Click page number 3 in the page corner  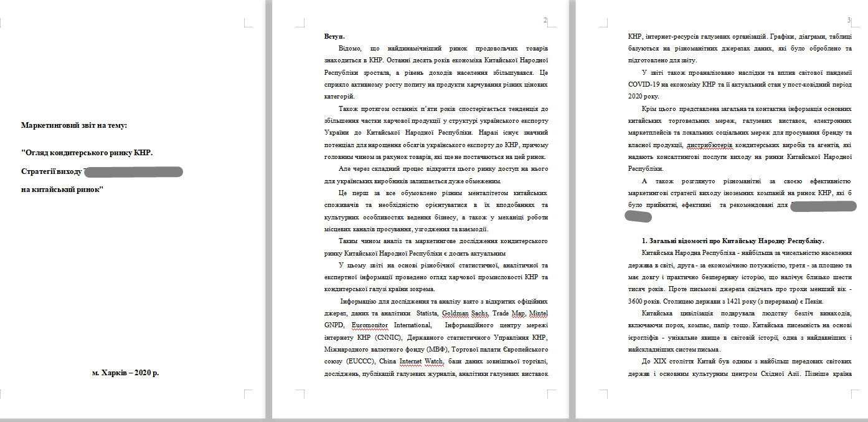[x=849, y=21]
